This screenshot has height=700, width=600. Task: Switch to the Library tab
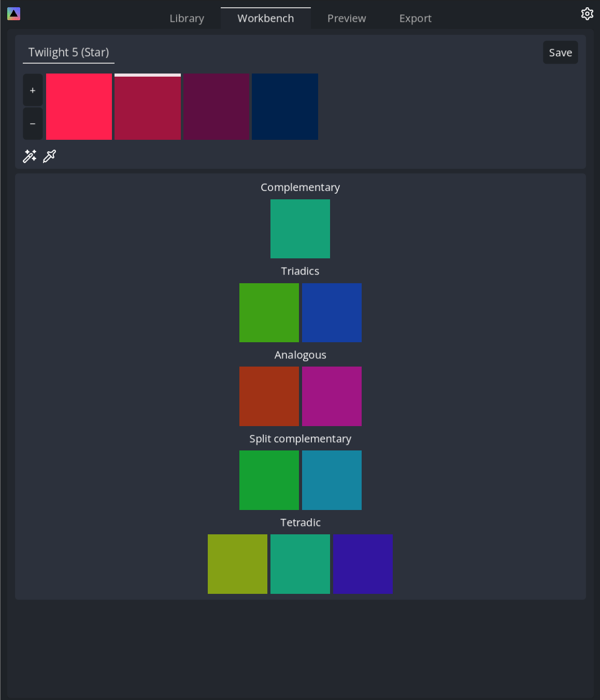[x=187, y=18]
